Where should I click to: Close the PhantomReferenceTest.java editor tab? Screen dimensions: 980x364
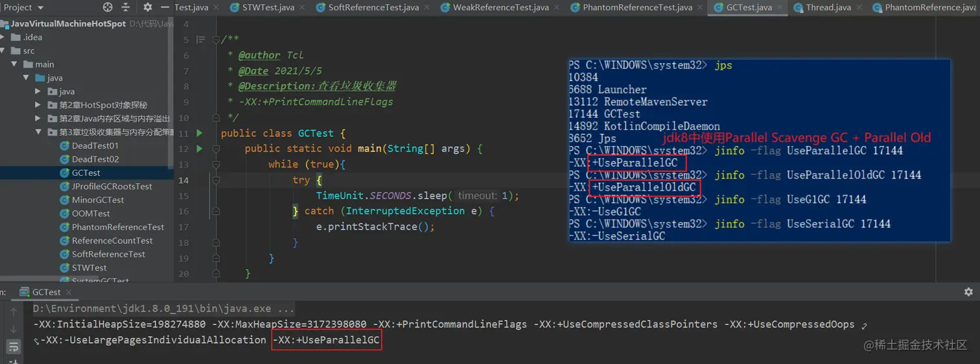701,8
